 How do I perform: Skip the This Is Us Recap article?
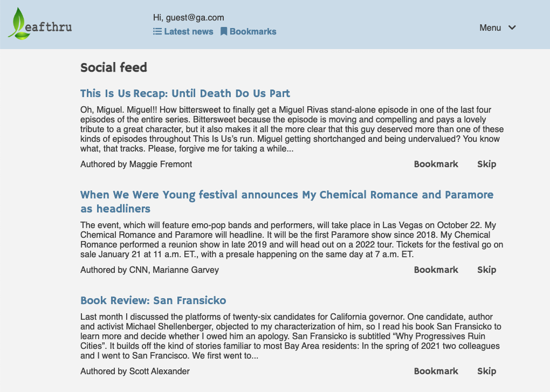(486, 164)
